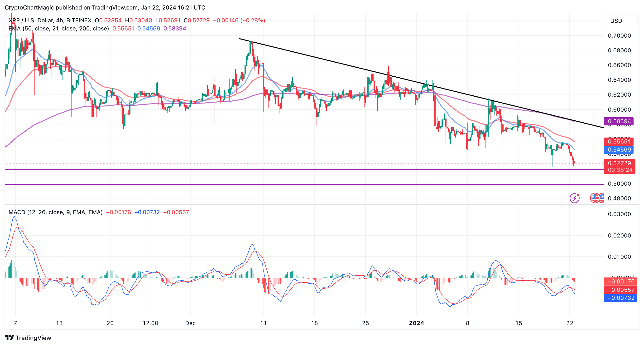
Task: Click the 0.64000 price axis tick
Action: [620, 80]
